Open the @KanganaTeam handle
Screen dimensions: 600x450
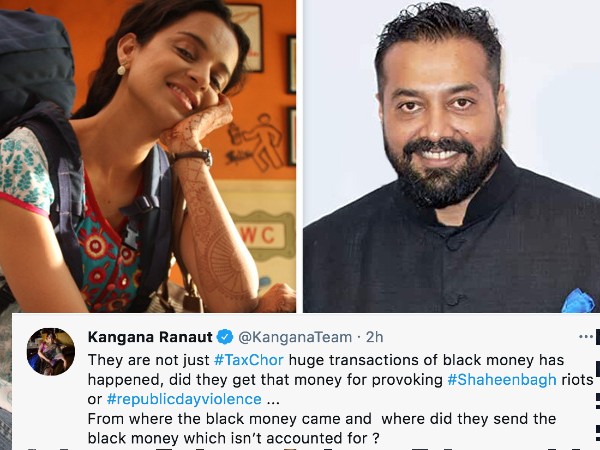(x=295, y=337)
